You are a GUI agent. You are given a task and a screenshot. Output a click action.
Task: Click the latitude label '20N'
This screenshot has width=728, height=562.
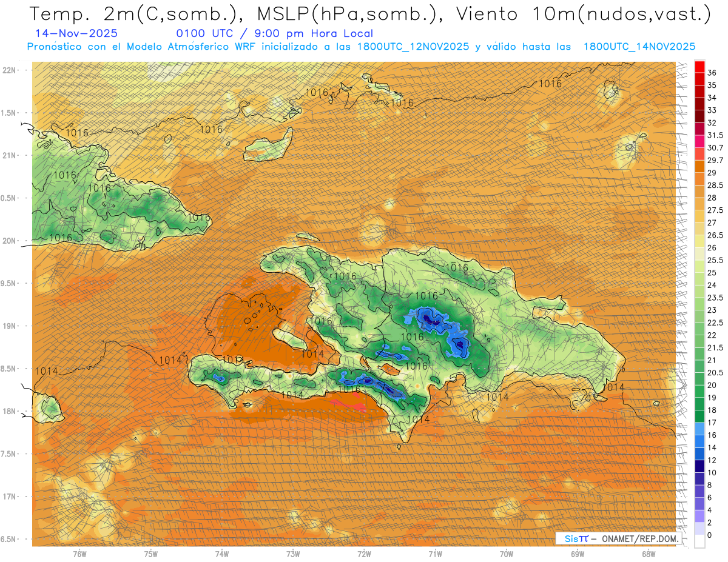pyautogui.click(x=10, y=241)
